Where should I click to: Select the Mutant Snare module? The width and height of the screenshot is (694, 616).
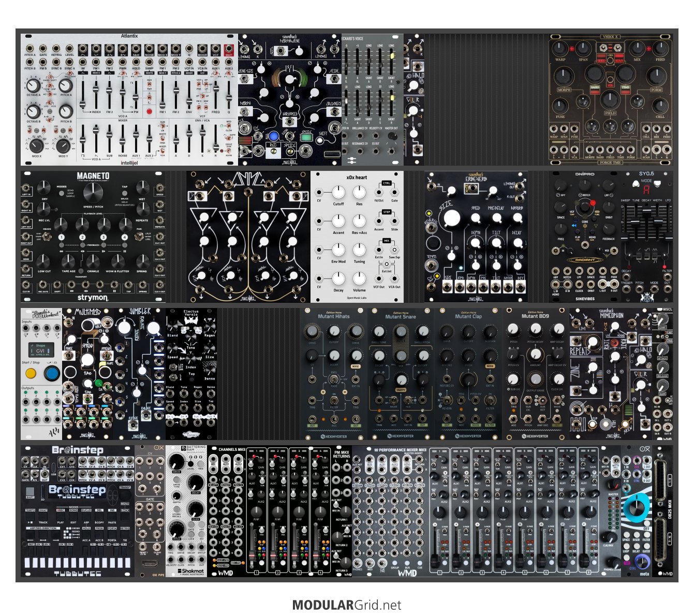click(401, 374)
